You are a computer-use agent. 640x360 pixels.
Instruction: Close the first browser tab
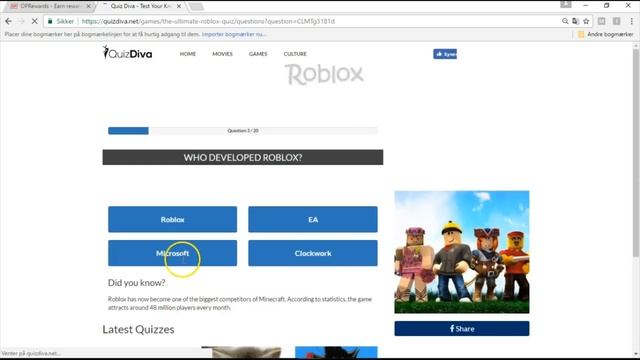click(89, 6)
